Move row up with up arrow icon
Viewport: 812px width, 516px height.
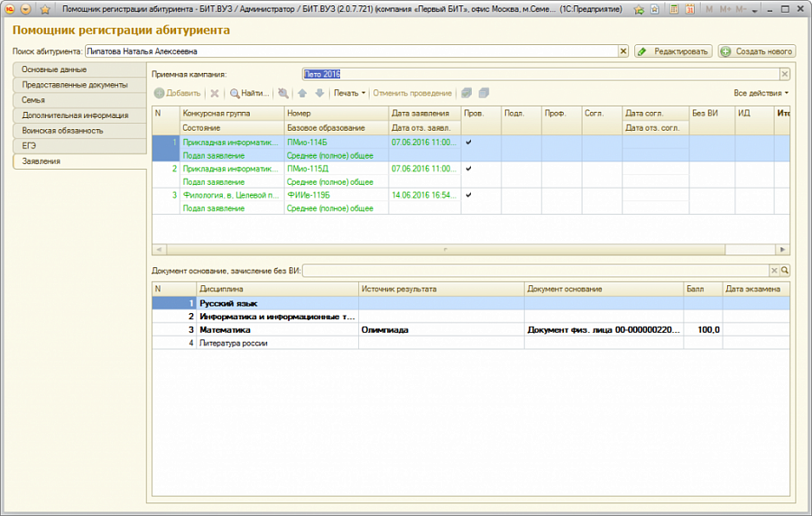[302, 93]
